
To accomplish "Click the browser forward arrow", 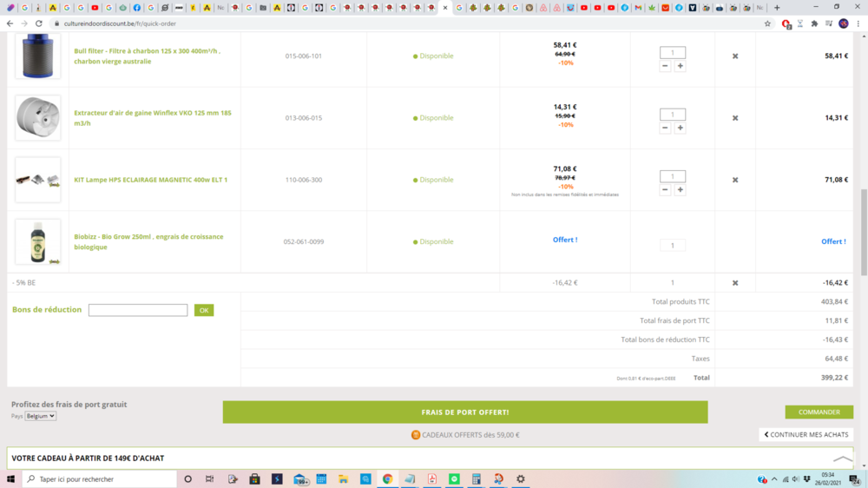I will tap(24, 23).
